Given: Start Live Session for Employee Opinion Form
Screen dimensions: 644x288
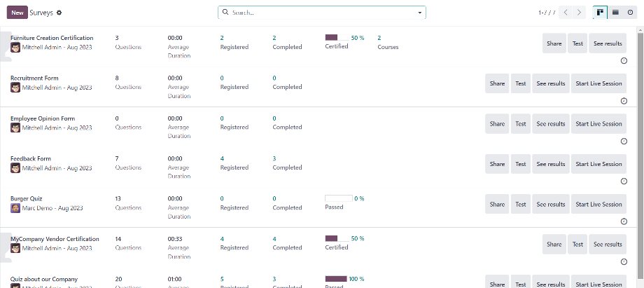Looking at the screenshot, I should [598, 123].
